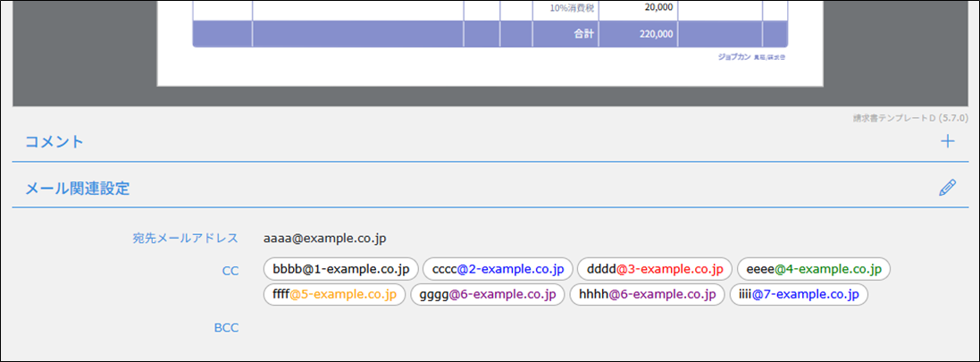Image resolution: width=980 pixels, height=362 pixels.
Task: Click the cccc@2-example.co.jp CC address
Action: [x=498, y=269]
